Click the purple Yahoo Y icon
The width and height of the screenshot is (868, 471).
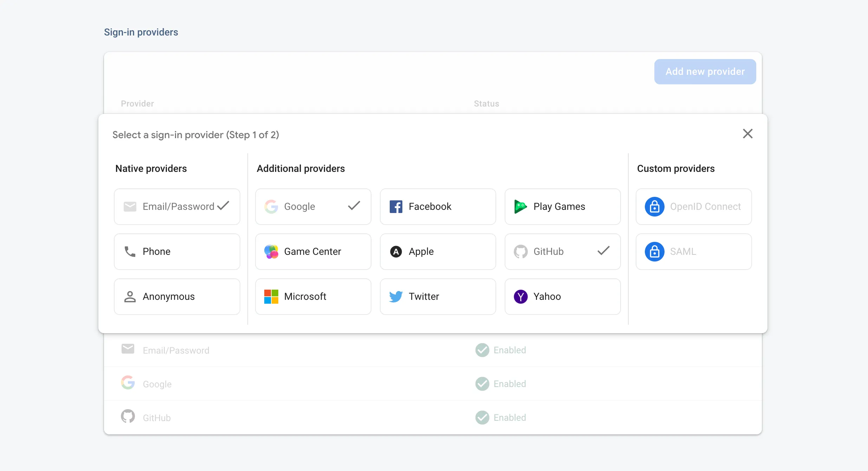coord(520,297)
